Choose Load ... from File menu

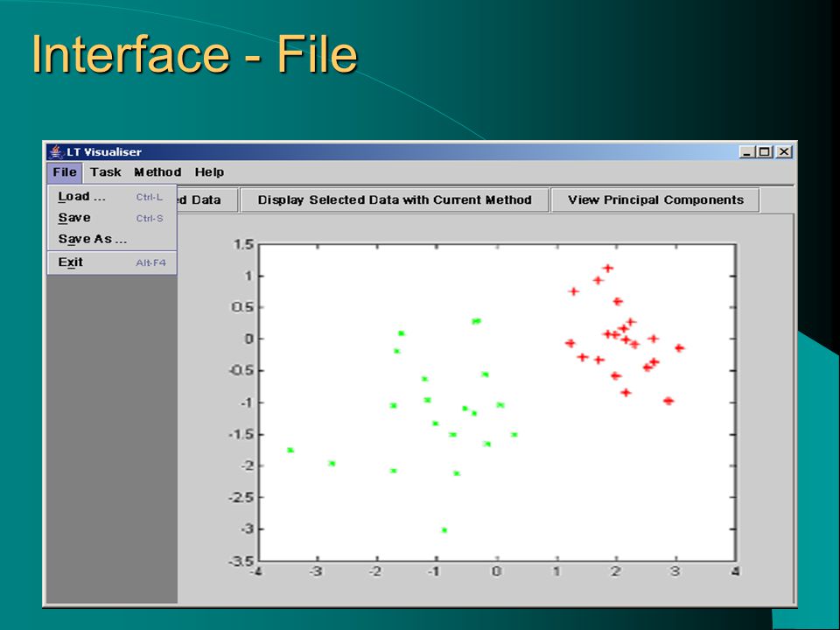[x=112, y=197]
